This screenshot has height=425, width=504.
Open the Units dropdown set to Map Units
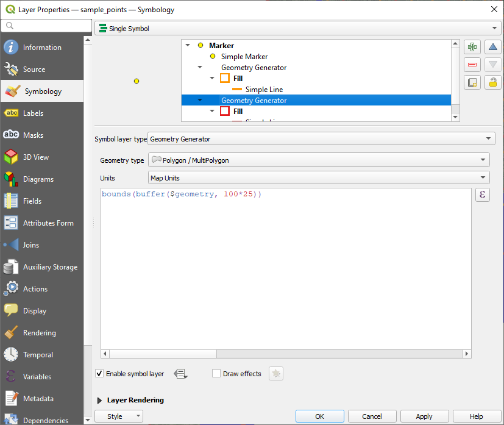319,177
